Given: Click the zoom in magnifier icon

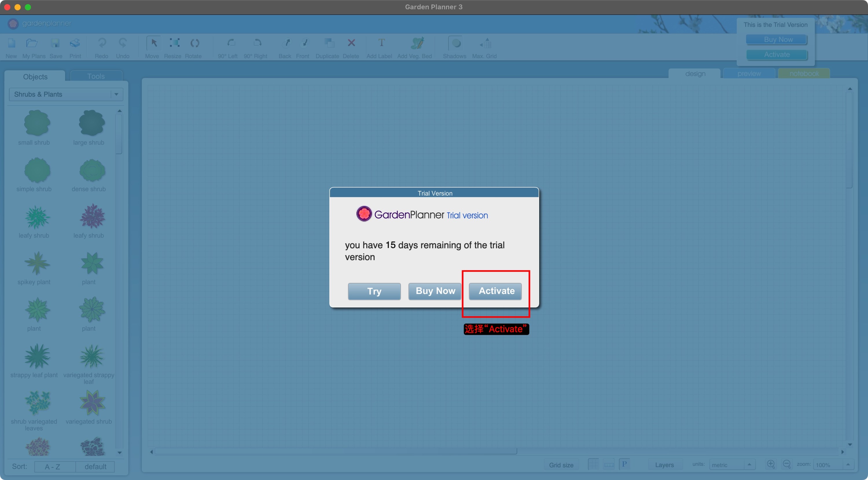Looking at the screenshot, I should [770, 464].
